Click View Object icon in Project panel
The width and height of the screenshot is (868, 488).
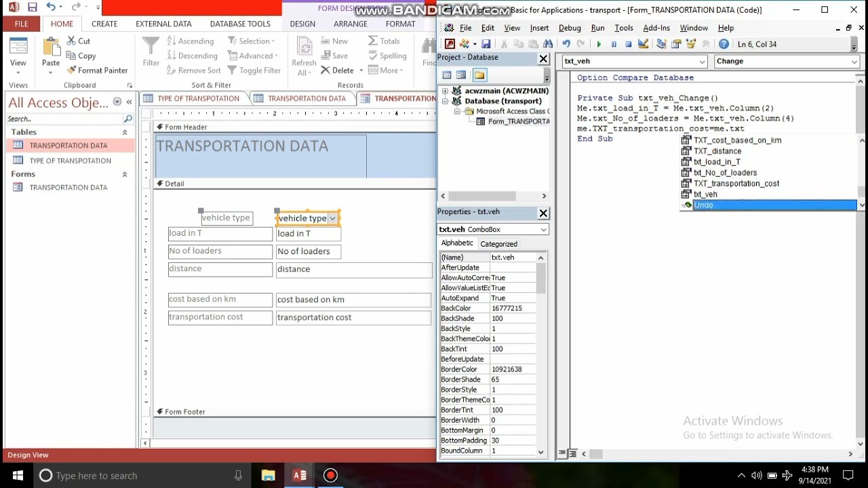coord(461,75)
